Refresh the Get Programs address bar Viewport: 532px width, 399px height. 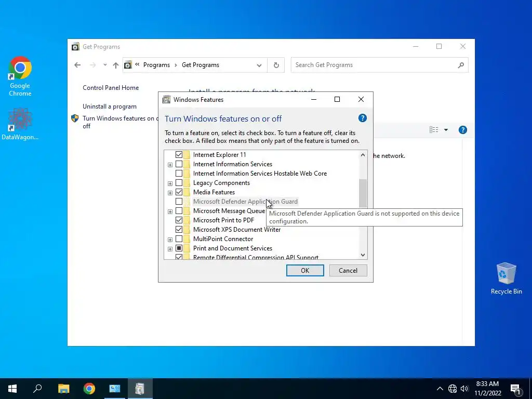[x=276, y=65]
